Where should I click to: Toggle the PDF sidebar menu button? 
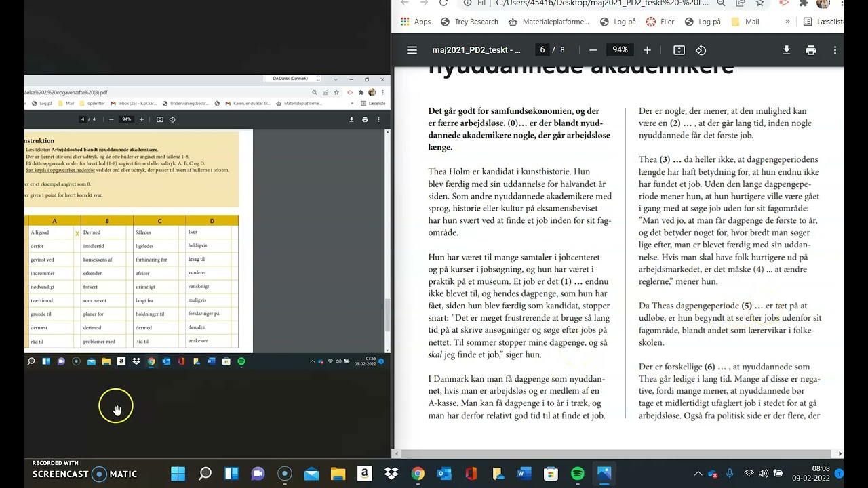(412, 50)
